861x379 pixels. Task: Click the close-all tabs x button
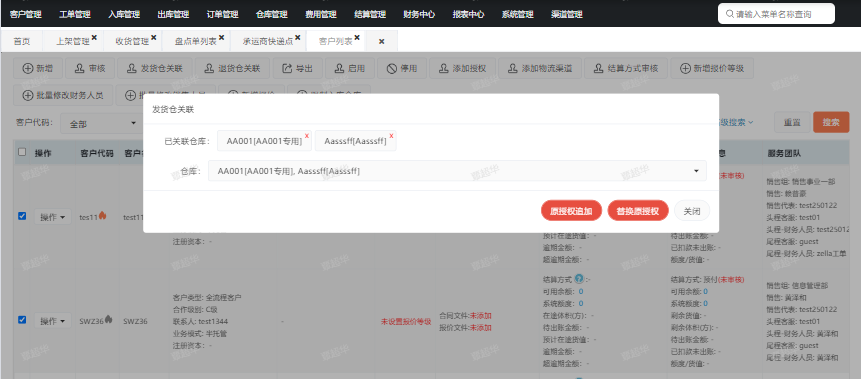(x=382, y=41)
